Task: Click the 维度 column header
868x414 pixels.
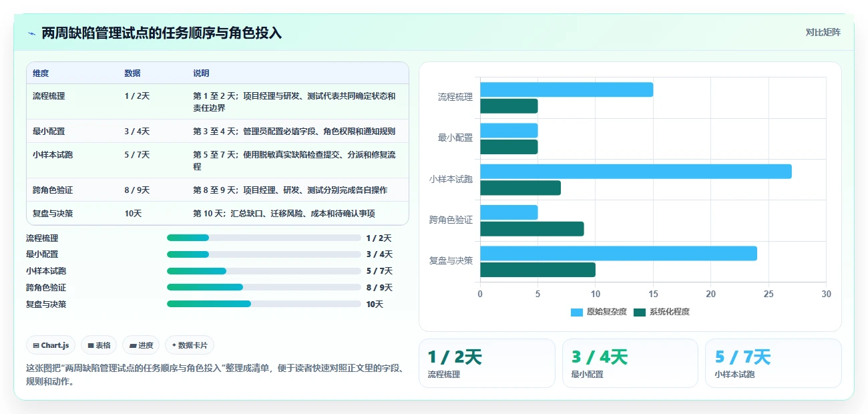Action: pyautogui.click(x=41, y=73)
